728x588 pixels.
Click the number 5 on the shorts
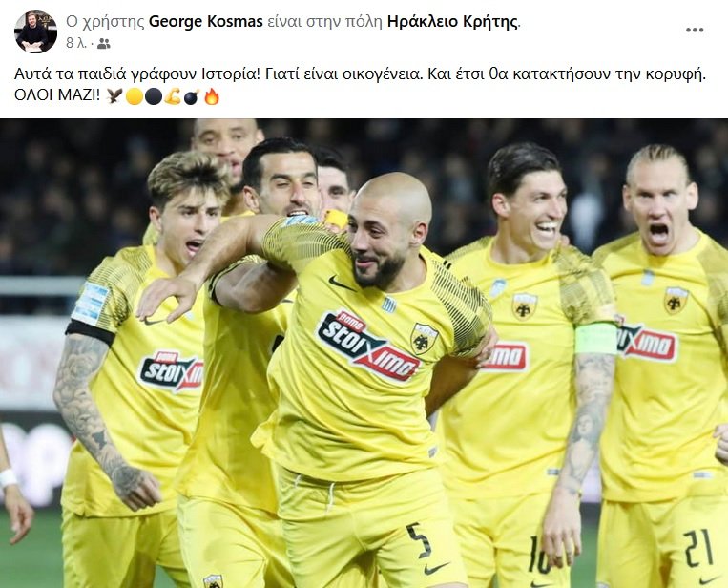pyautogui.click(x=419, y=539)
